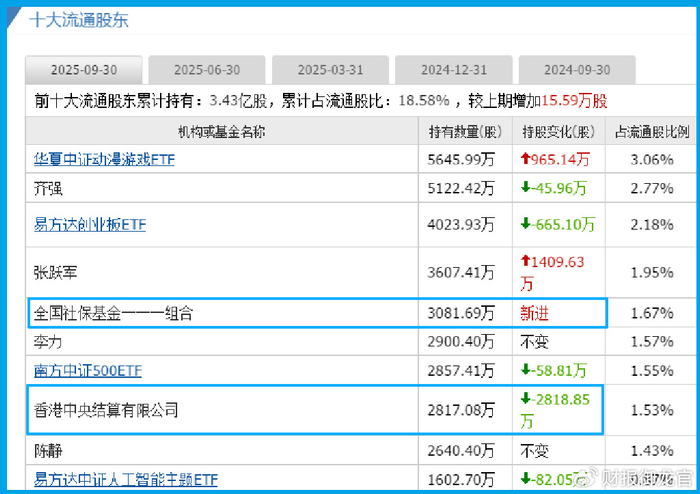Click the holding value 5122.42万

pos(461,188)
